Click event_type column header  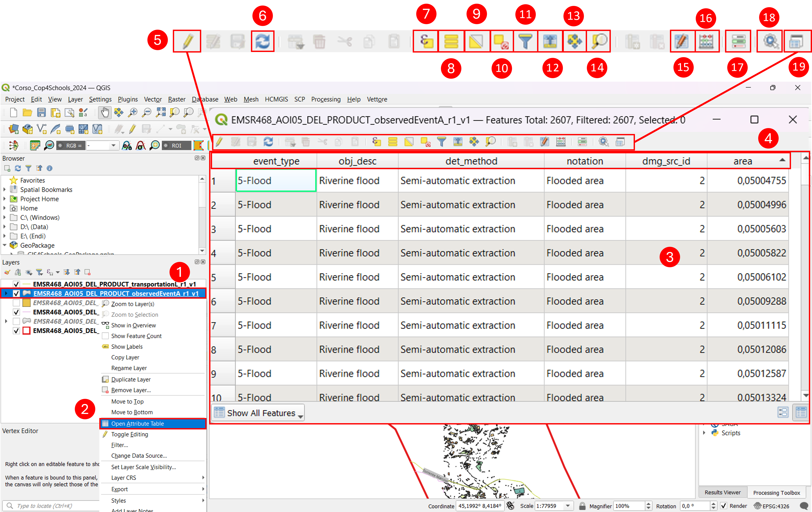pyautogui.click(x=276, y=161)
